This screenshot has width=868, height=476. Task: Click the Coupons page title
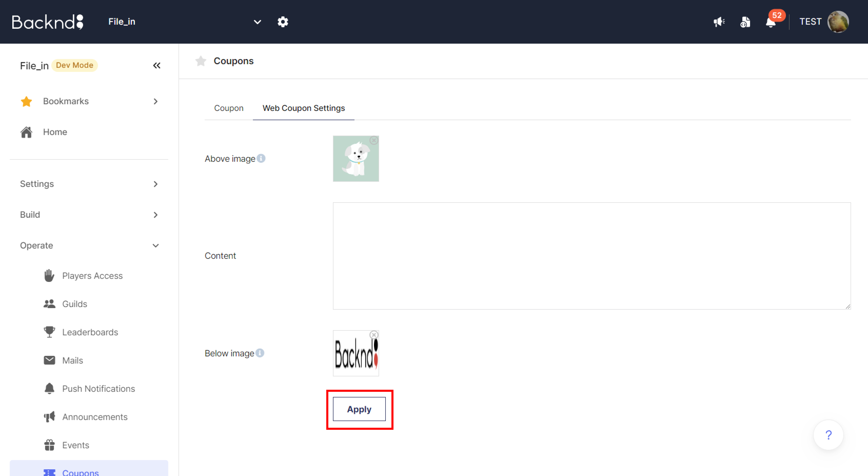pos(234,61)
